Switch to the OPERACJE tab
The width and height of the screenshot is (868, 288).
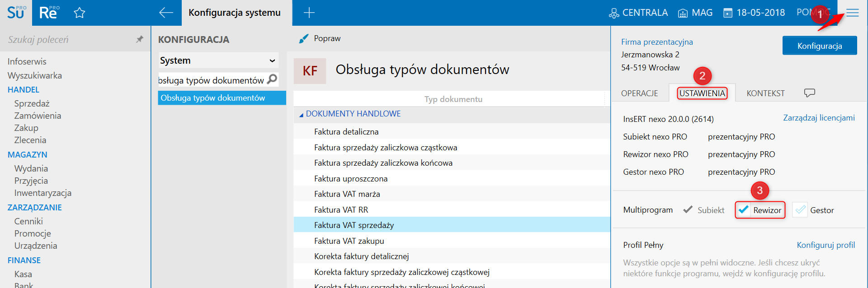(x=639, y=93)
